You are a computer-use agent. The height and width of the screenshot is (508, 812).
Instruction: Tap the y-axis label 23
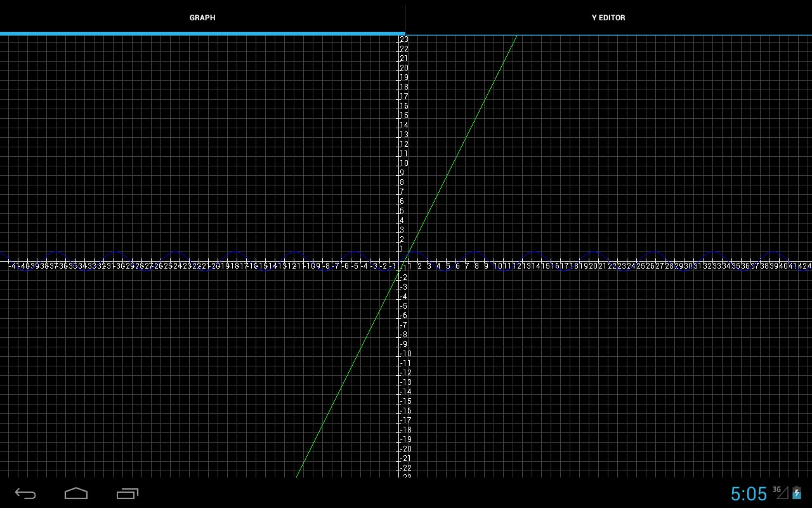click(x=404, y=39)
